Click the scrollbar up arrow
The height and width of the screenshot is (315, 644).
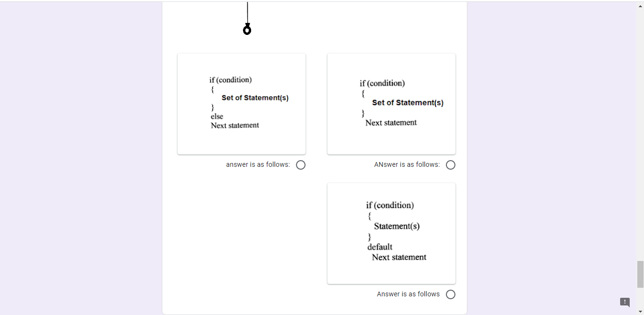click(640, 5)
